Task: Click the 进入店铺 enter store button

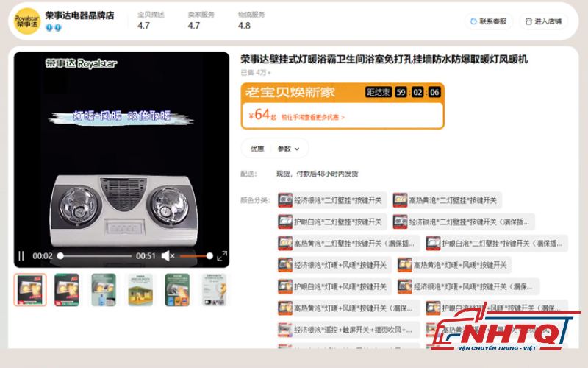Action: [x=543, y=21]
